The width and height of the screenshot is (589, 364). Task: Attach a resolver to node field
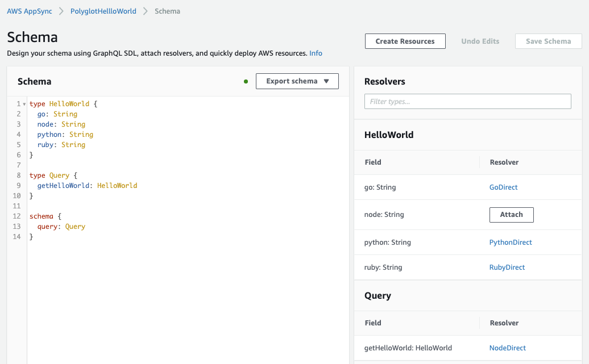[511, 215]
